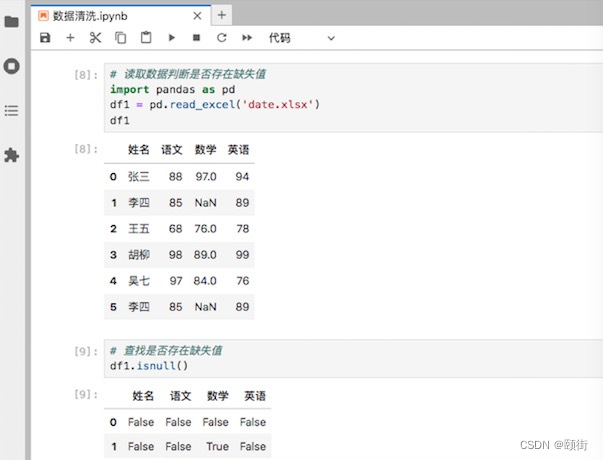Click the 97.0 math score cell
Screen dimensions: 603x460
(206, 177)
